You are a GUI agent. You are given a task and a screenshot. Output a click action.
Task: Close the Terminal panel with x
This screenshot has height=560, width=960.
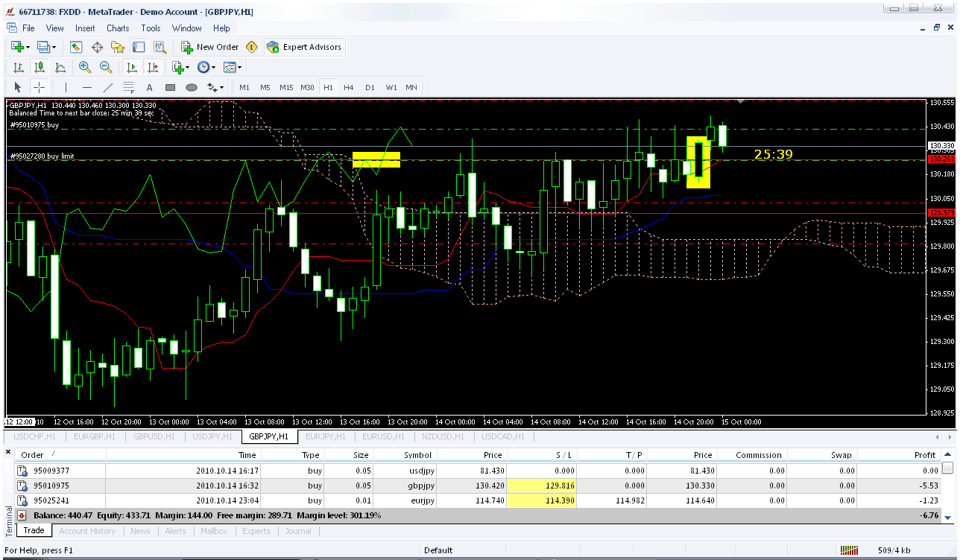[x=9, y=452]
